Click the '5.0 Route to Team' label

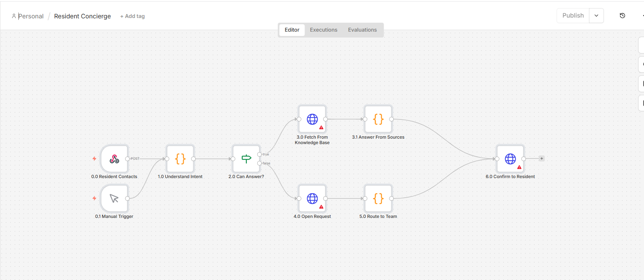coord(378,216)
